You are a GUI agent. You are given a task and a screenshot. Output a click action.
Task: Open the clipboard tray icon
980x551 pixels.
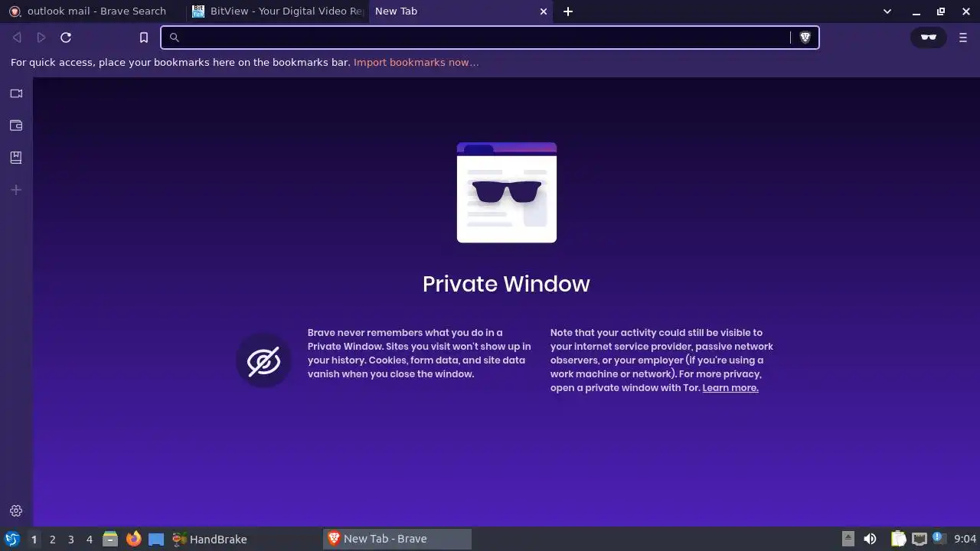coord(898,540)
